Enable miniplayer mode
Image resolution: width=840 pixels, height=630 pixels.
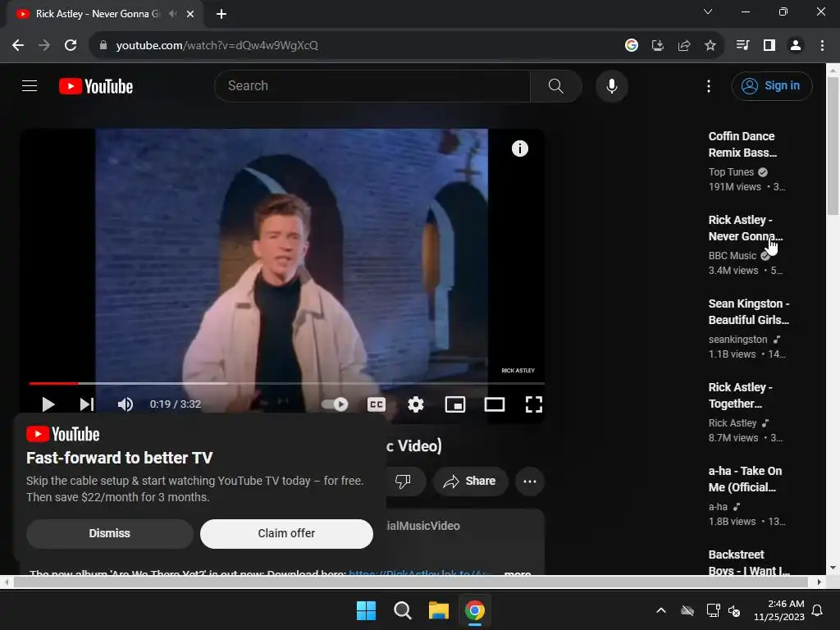click(x=454, y=404)
